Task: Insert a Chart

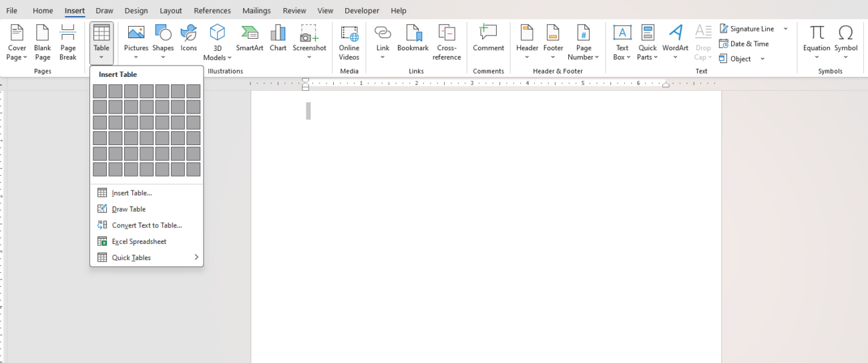Action: coord(278,38)
